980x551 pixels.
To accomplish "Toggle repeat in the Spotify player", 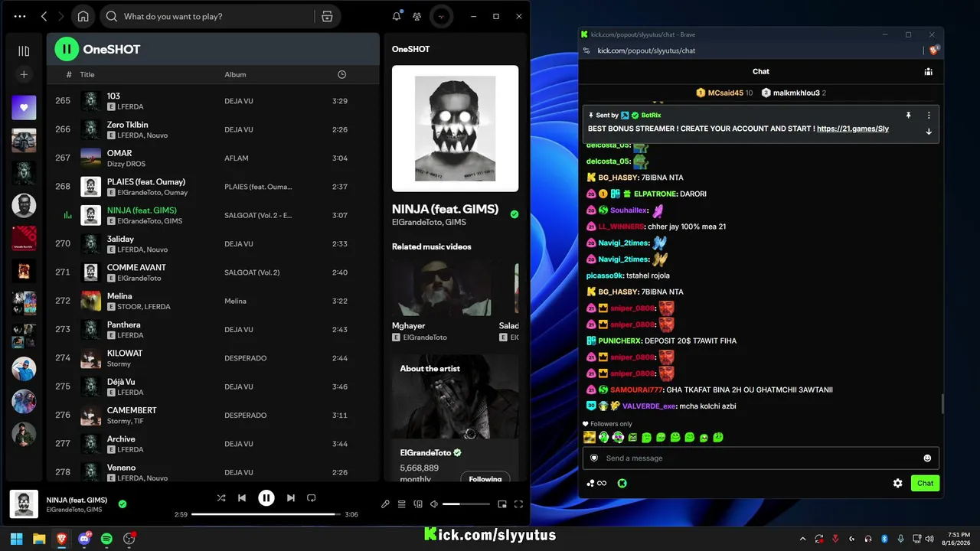I will 312,498.
